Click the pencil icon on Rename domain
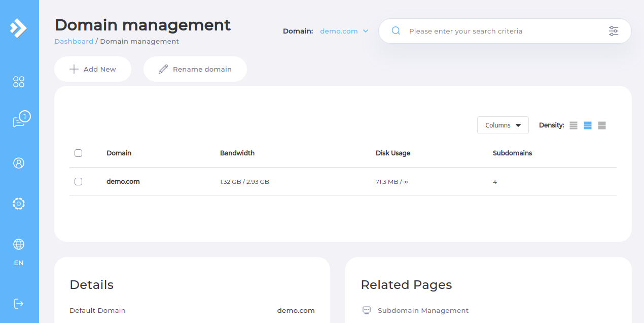This screenshot has height=323, width=644. coord(163,69)
